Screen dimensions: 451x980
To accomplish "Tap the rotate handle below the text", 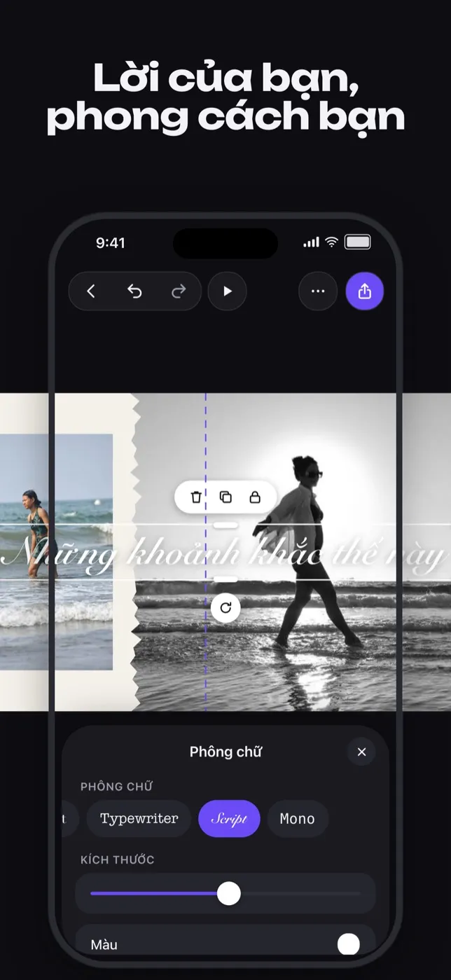I will pyautogui.click(x=225, y=607).
